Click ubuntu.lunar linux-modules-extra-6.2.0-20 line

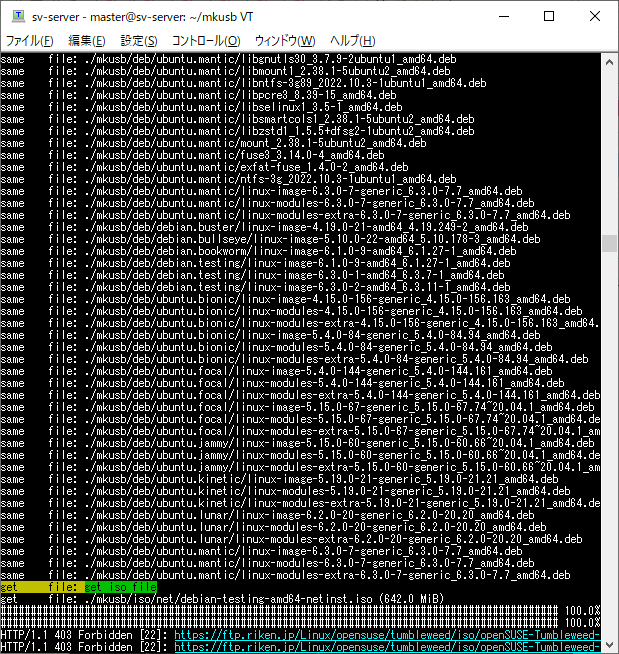[291, 539]
